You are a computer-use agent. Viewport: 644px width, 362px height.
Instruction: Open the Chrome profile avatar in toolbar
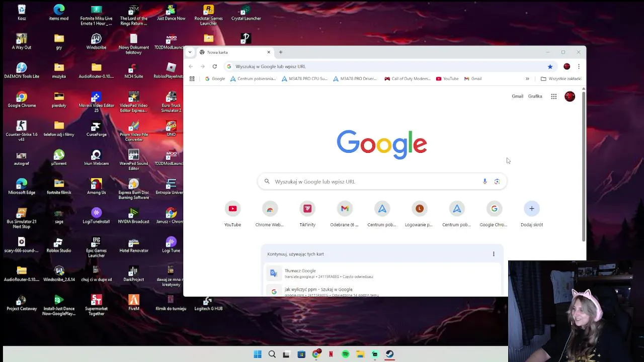(x=567, y=66)
